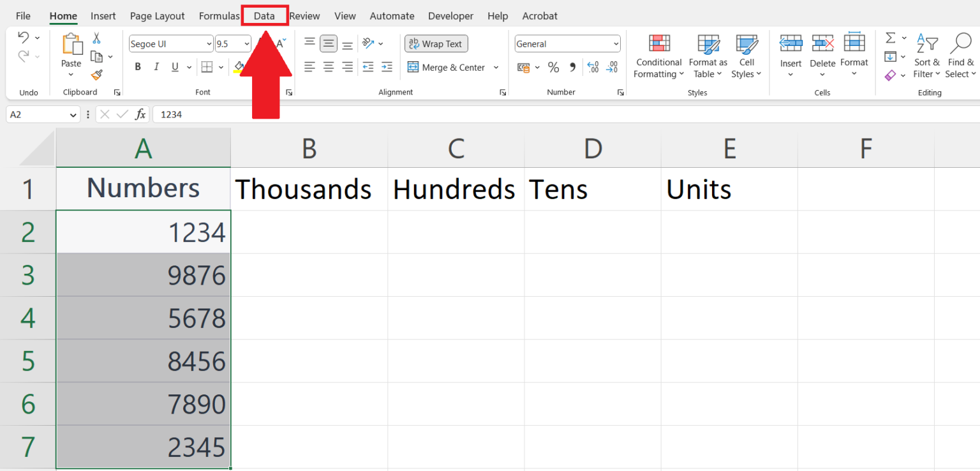Open Conditional Formatting
This screenshot has width=980, height=471.
click(x=659, y=56)
